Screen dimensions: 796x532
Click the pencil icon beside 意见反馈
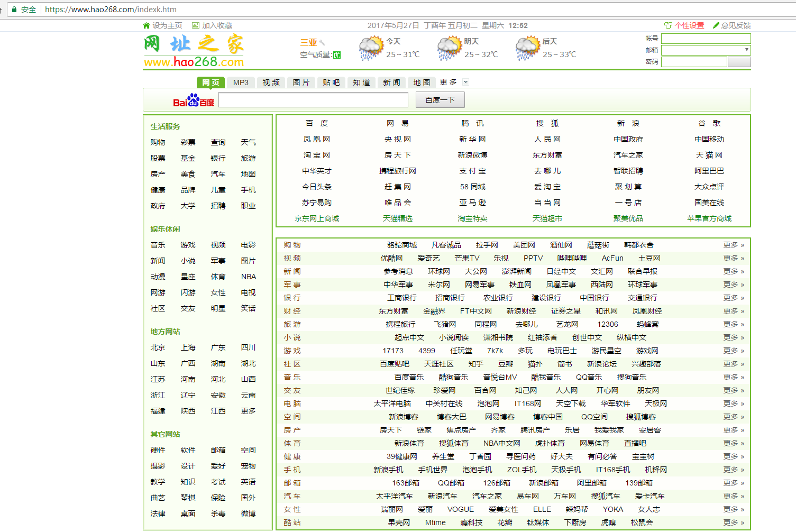coord(716,25)
